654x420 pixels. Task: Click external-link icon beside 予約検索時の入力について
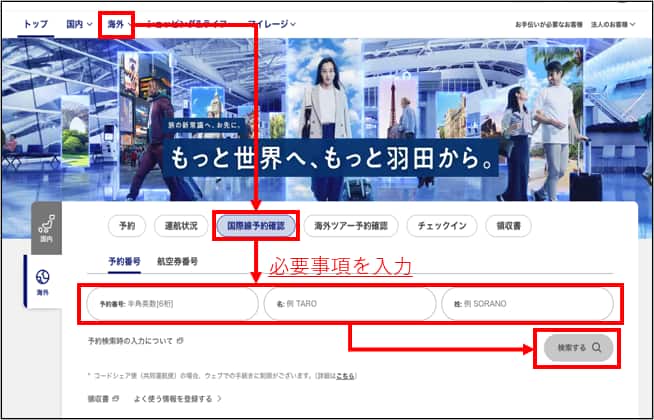179,342
